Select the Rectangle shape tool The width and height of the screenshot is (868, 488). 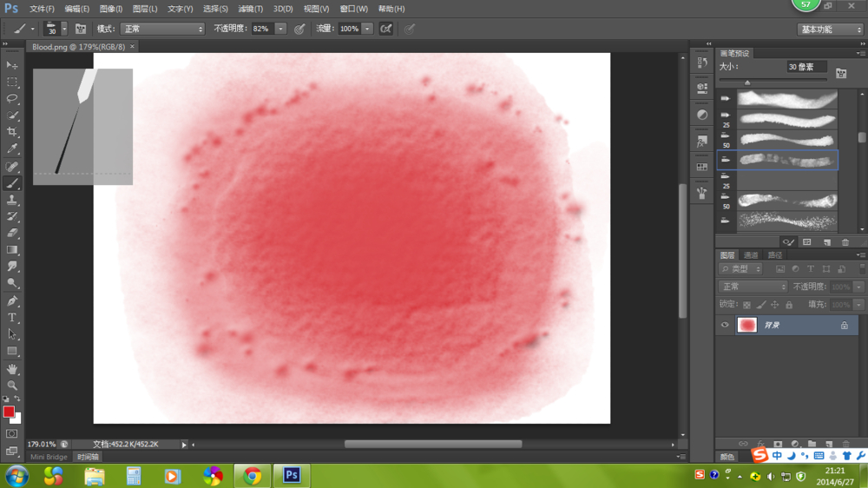coord(12,351)
